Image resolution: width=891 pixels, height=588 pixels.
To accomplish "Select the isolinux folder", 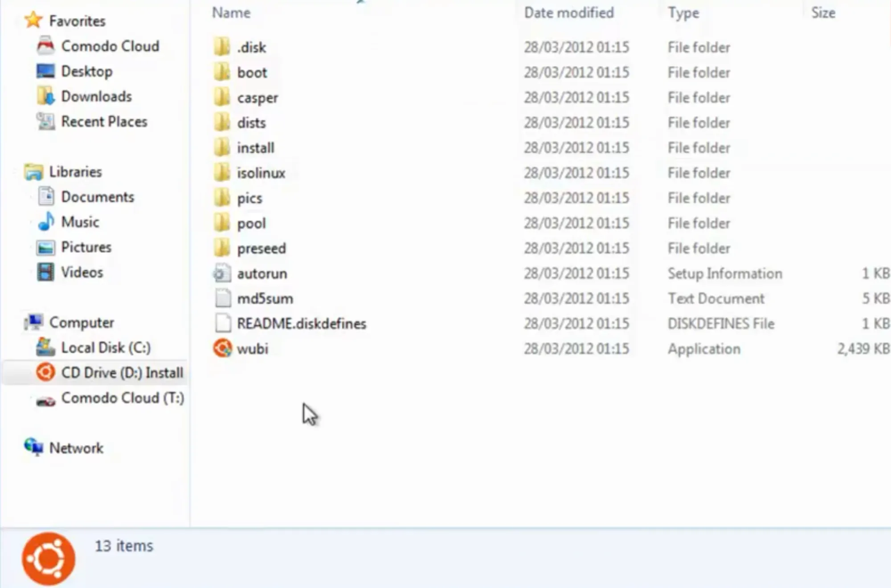I will pyautogui.click(x=261, y=173).
